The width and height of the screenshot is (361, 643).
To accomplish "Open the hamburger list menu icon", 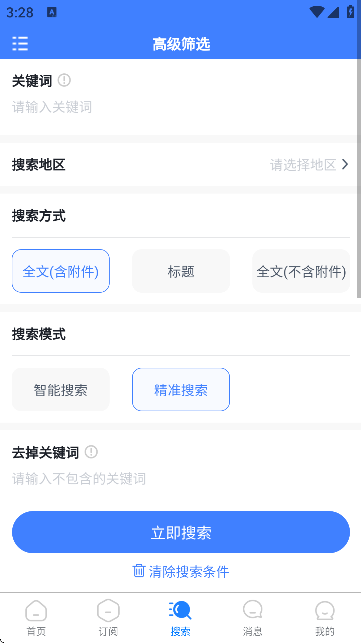I will pos(20,43).
